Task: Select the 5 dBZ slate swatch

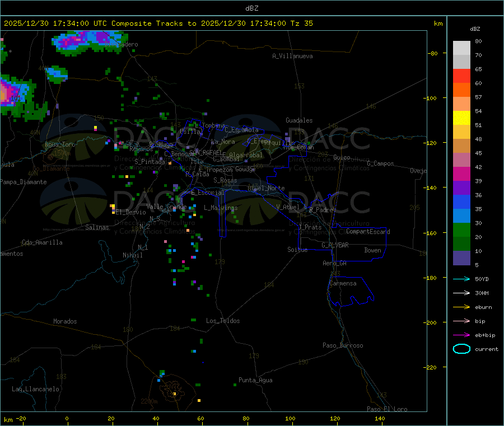Action: point(461,258)
